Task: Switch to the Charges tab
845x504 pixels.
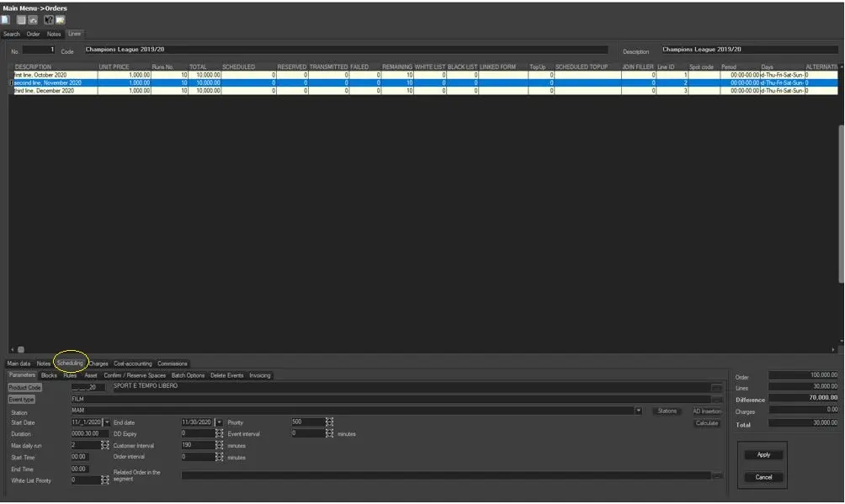Action: pos(98,363)
